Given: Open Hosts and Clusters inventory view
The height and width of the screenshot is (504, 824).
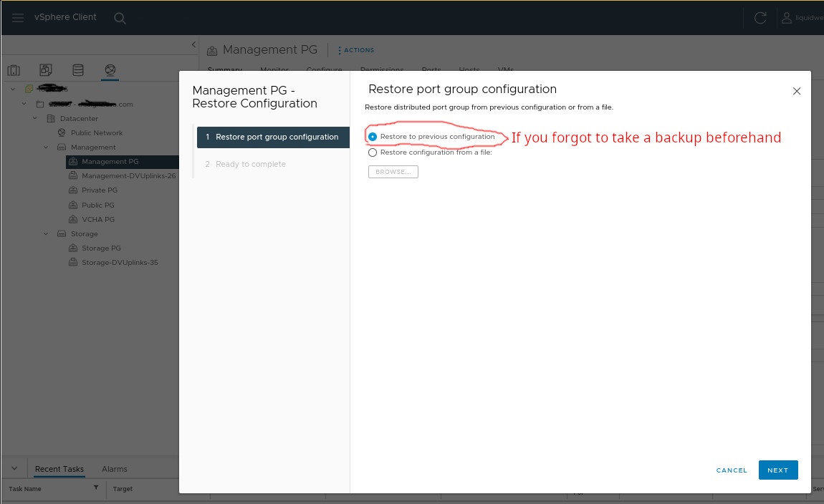Looking at the screenshot, I should pyautogui.click(x=14, y=70).
